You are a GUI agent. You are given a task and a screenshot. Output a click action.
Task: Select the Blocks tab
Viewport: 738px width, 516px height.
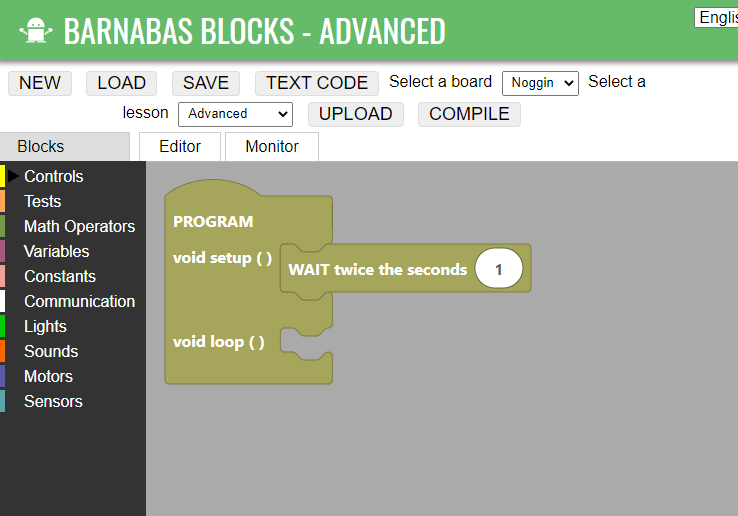click(64, 146)
